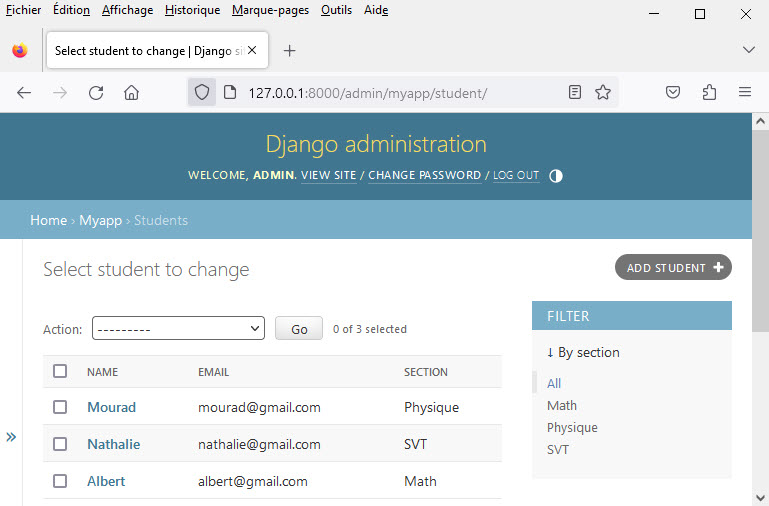
Task: Open the student Mourad
Action: (x=111, y=407)
